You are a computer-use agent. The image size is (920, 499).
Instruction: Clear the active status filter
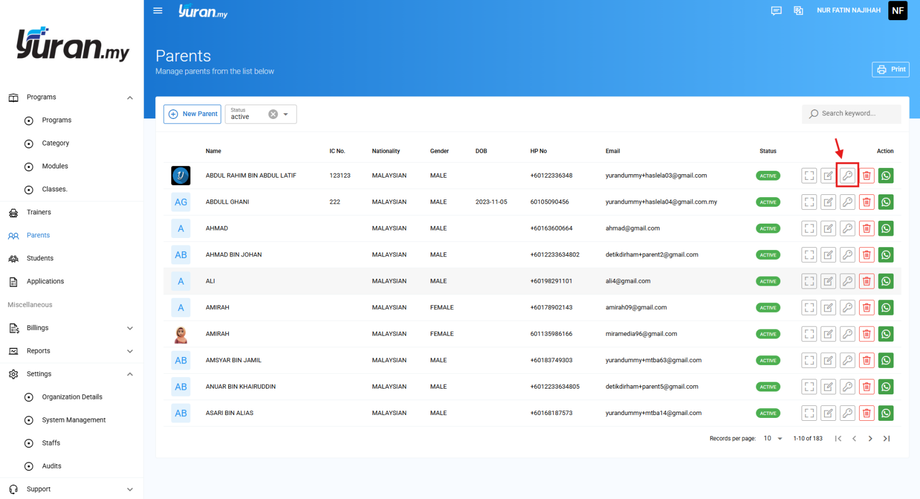(x=273, y=114)
